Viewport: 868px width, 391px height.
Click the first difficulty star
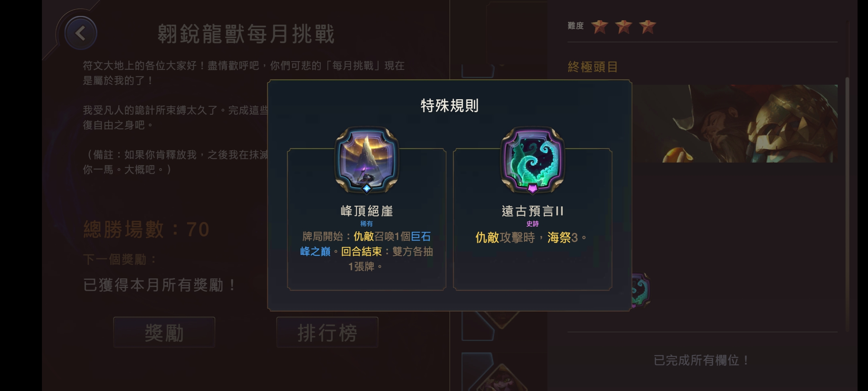click(600, 26)
